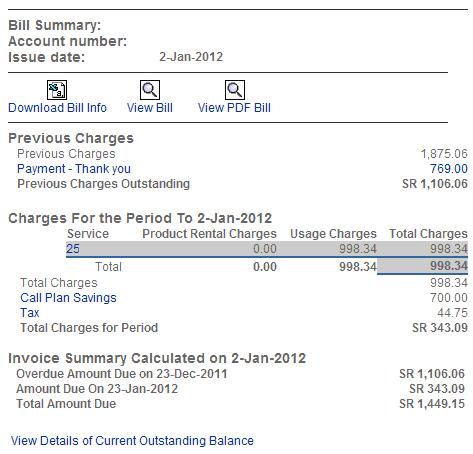This screenshot has height=454, width=473.
Task: Click the highlighted 998.34 total charges cell
Action: (x=422, y=266)
